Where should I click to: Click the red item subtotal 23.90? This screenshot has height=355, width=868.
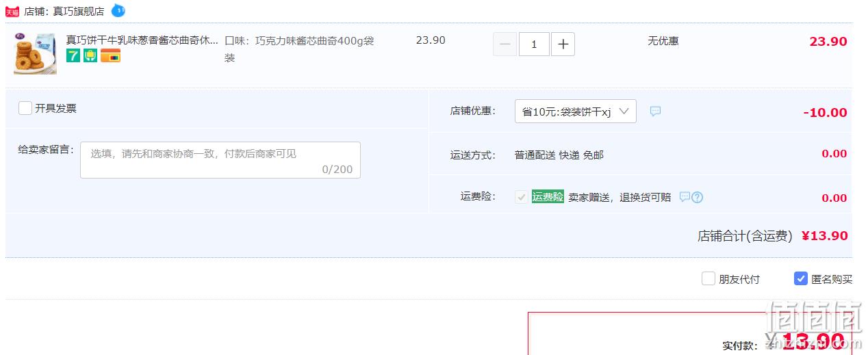pos(828,42)
